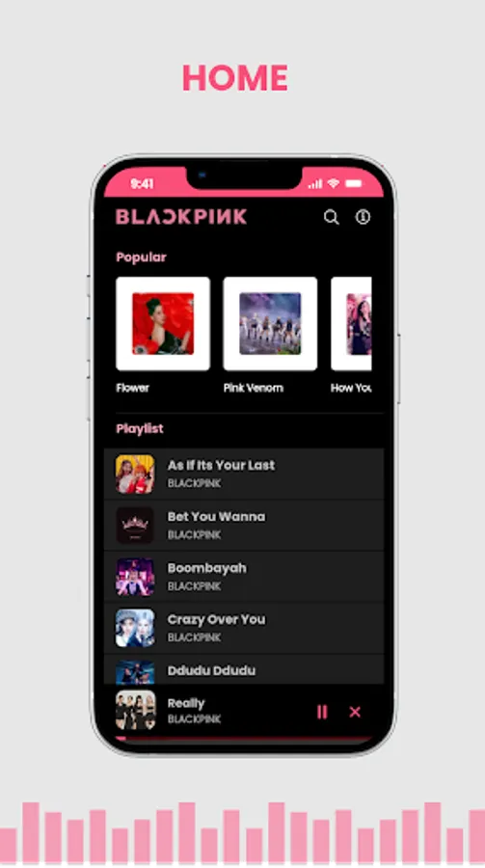This screenshot has height=868, width=485.
Task: Play Crazy Over You track
Action: tap(244, 628)
